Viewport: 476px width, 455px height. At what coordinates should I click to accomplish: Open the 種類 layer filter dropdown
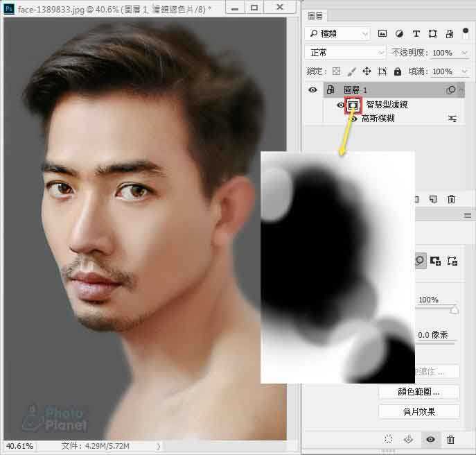337,34
